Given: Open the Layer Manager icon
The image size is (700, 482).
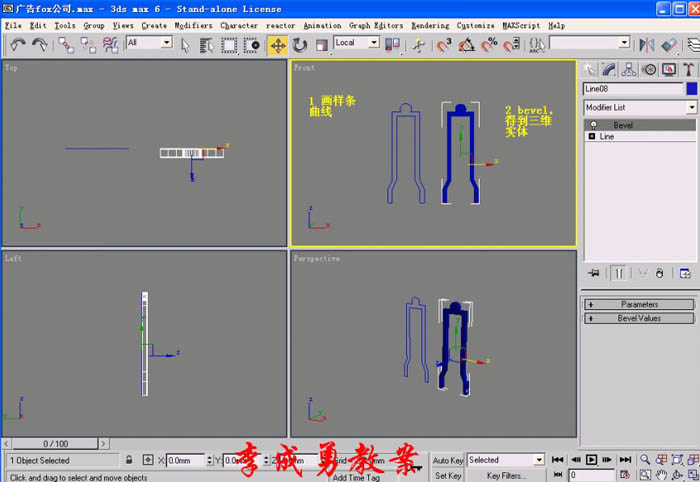Looking at the screenshot, I should [x=693, y=45].
